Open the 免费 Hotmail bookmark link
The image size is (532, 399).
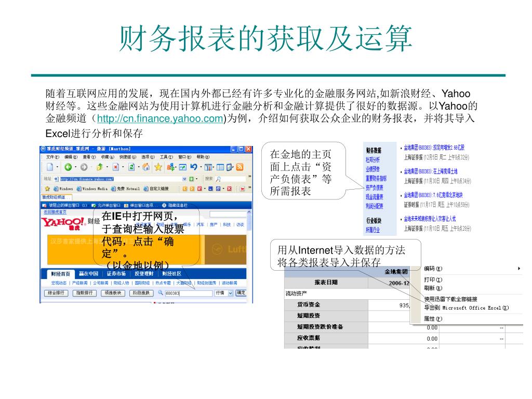126,189
